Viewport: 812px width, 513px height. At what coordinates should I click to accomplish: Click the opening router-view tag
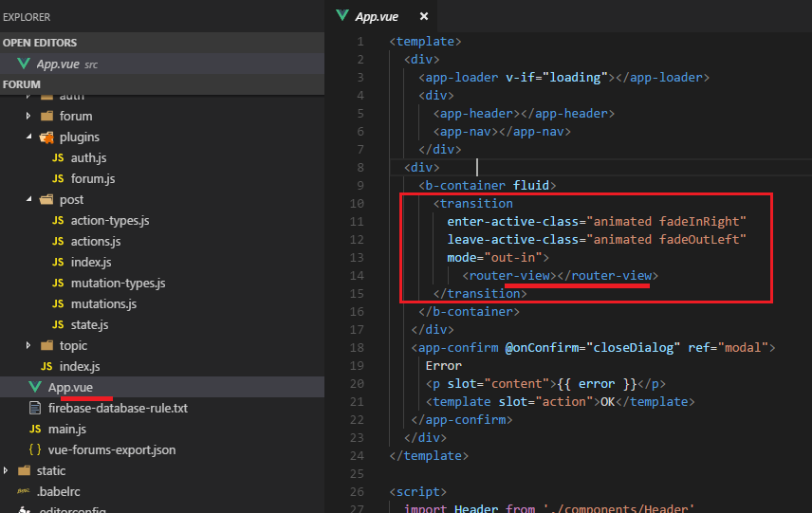point(509,275)
